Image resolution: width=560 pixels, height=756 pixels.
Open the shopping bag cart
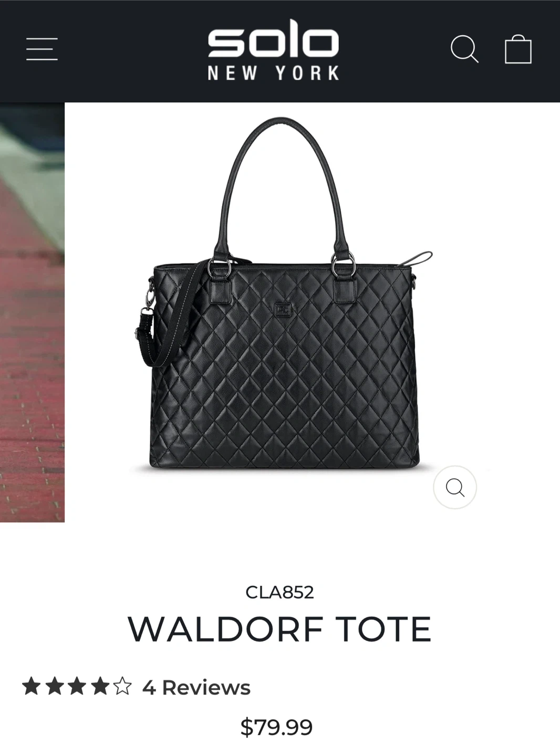pos(518,49)
